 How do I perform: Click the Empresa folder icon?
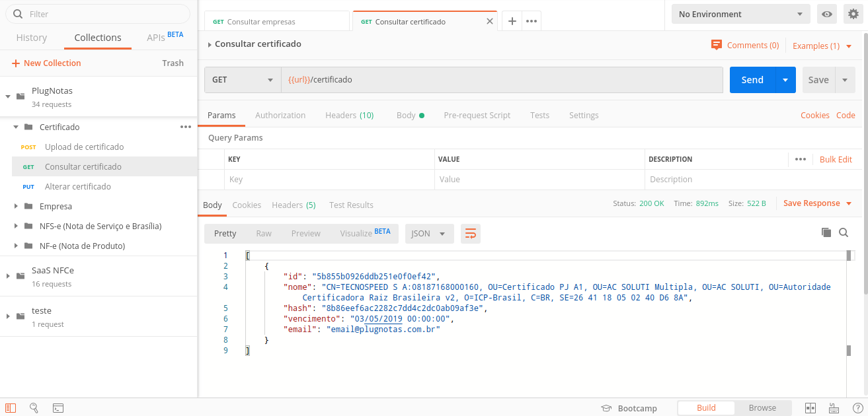point(28,206)
